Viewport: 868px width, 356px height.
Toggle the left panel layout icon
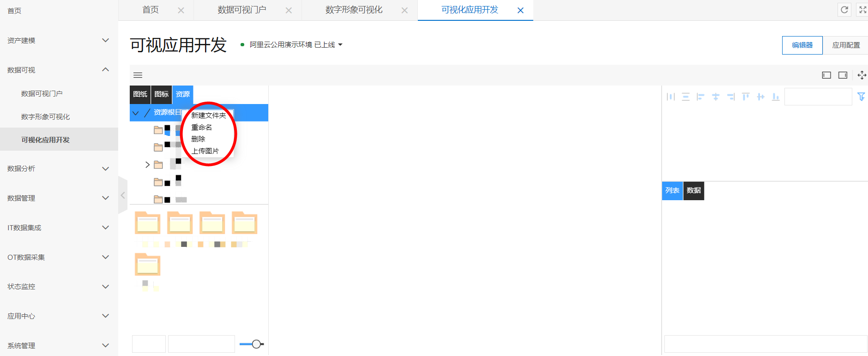pyautogui.click(x=826, y=75)
